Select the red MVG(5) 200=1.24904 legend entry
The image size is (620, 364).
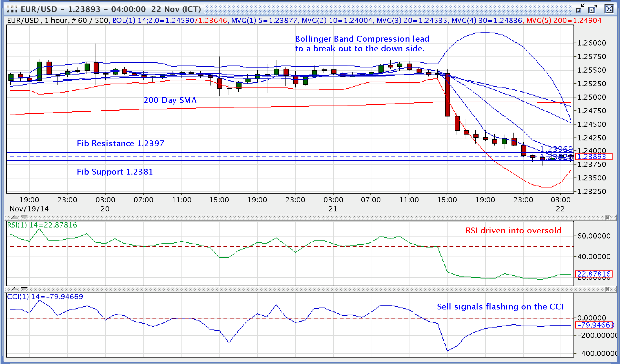click(x=564, y=21)
